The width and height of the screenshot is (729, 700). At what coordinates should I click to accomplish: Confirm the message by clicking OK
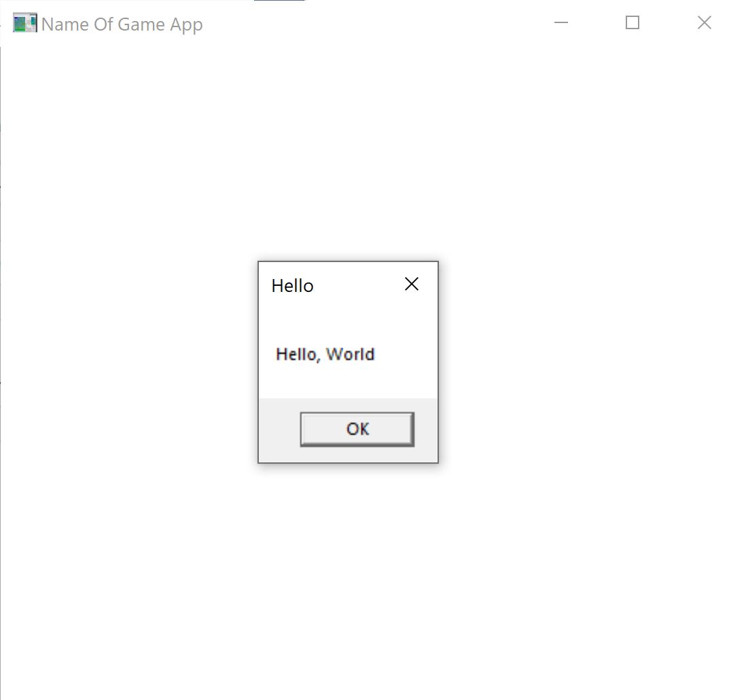(356, 428)
